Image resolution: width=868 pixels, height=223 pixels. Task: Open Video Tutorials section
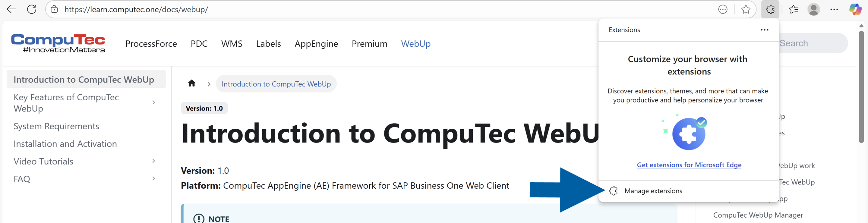(x=43, y=161)
